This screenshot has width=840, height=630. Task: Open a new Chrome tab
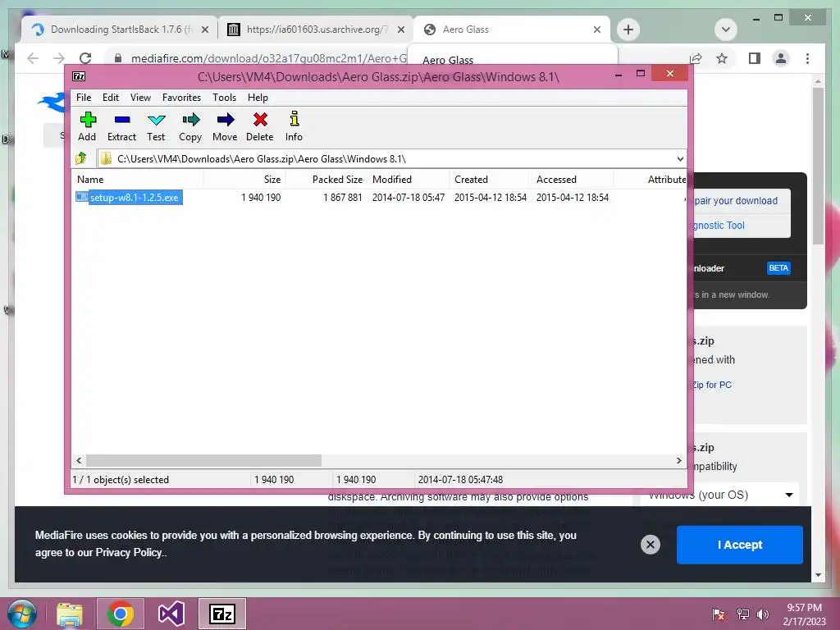(628, 30)
